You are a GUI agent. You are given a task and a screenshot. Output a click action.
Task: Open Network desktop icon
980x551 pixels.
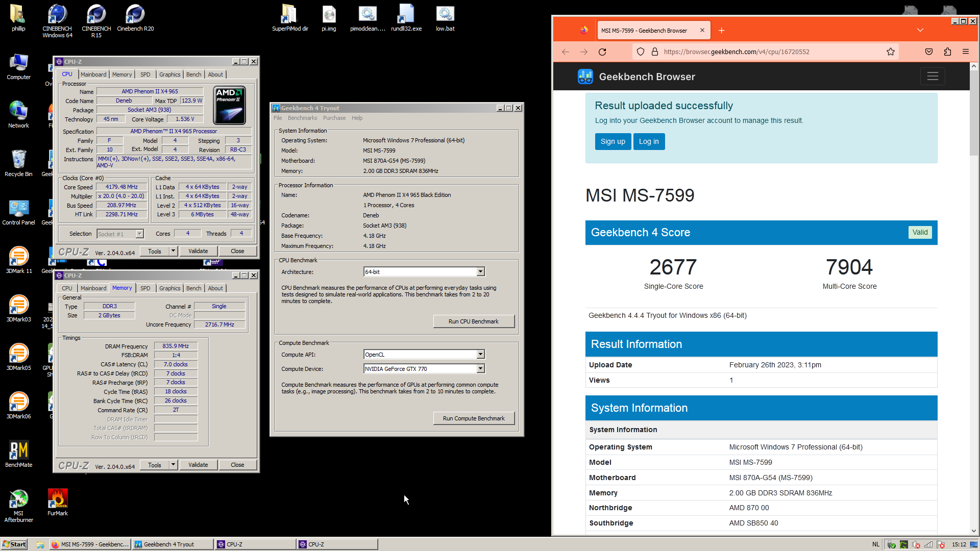pos(18,115)
